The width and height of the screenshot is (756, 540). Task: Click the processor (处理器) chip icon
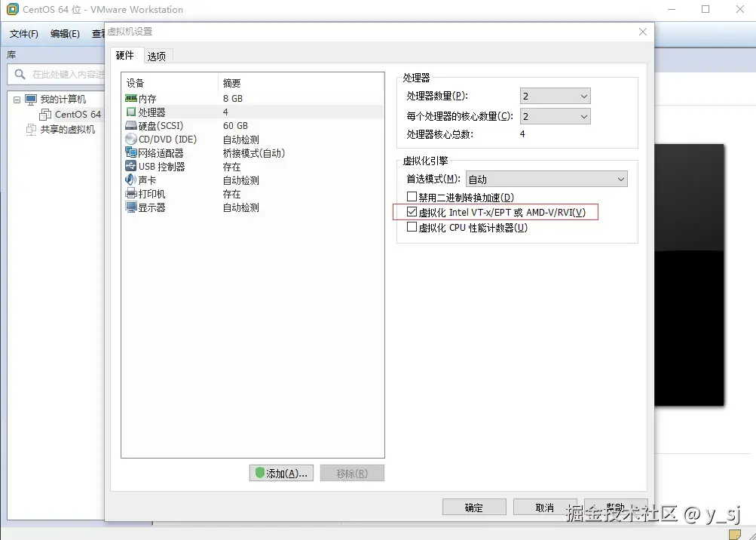click(x=130, y=112)
